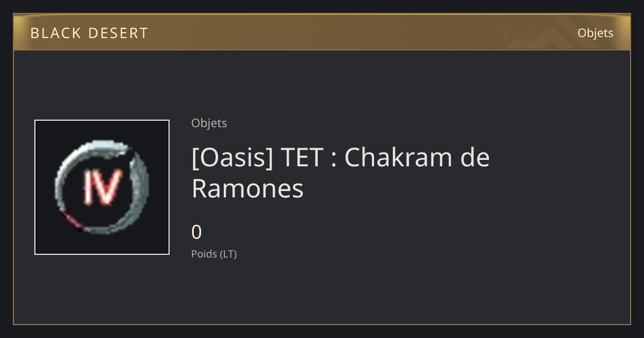This screenshot has width=644, height=338.
Task: Click the (LT) unit text
Action: coord(228,254)
